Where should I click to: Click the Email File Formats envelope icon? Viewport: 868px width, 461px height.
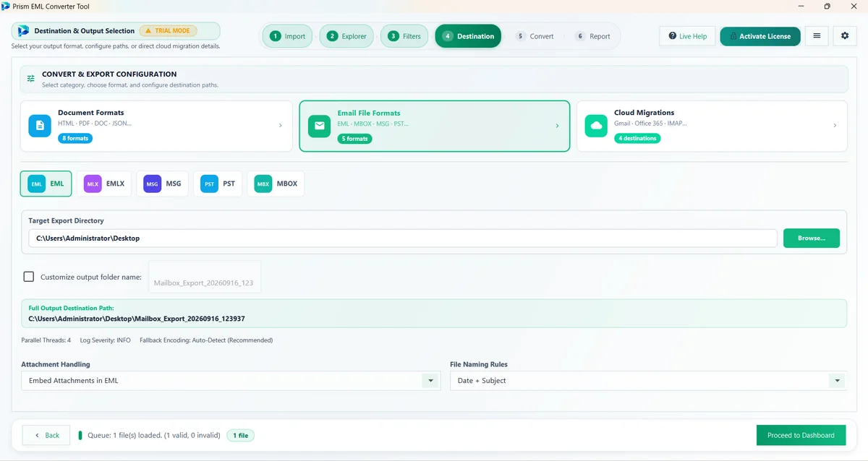(x=319, y=126)
